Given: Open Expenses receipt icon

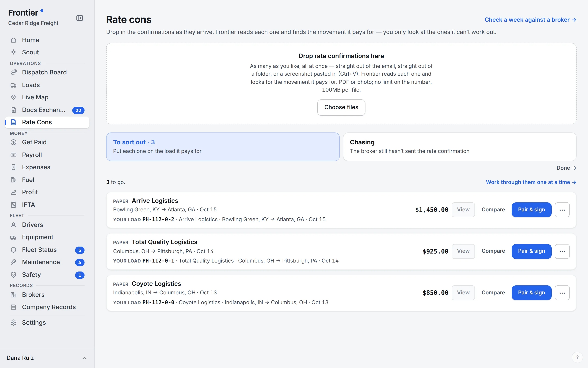Looking at the screenshot, I should coord(14,167).
